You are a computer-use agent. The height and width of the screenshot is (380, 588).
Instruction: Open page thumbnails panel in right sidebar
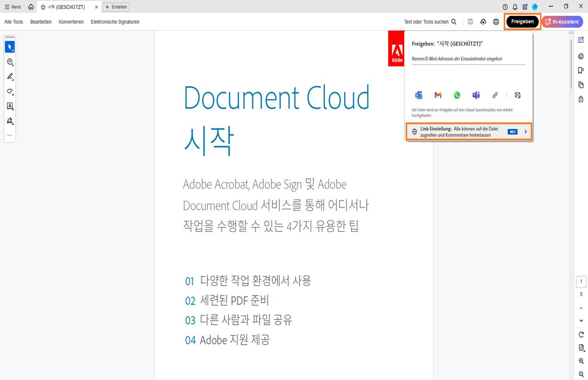pos(581,85)
